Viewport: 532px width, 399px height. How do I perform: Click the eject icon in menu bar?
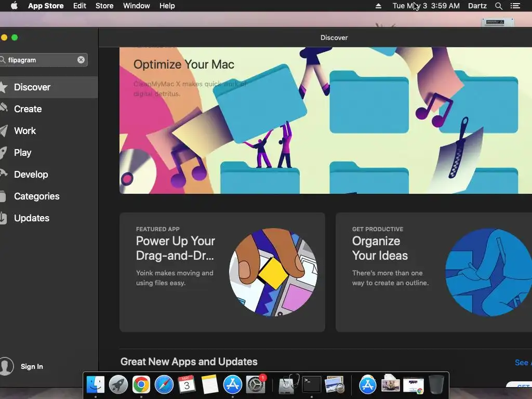(x=378, y=6)
